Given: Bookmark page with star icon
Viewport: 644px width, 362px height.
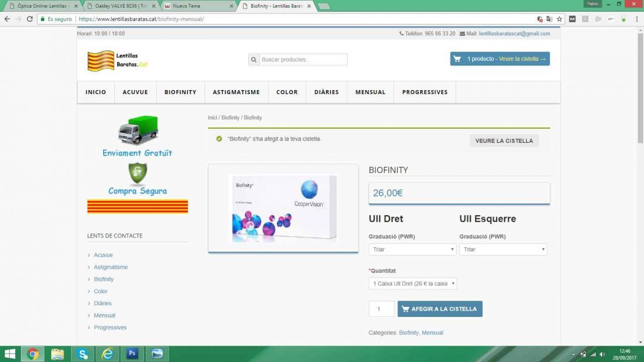Looking at the screenshot, I should tap(559, 19).
